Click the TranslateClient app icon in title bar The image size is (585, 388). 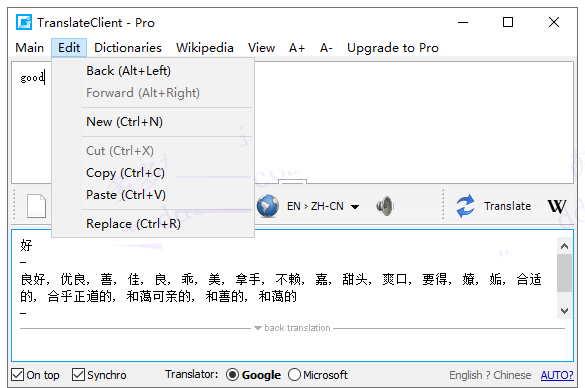coord(24,22)
